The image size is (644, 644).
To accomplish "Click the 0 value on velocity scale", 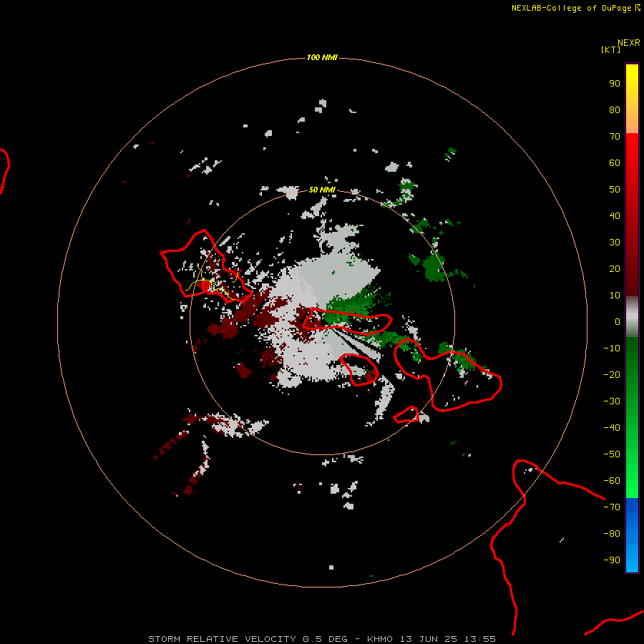I will pyautogui.click(x=618, y=322).
